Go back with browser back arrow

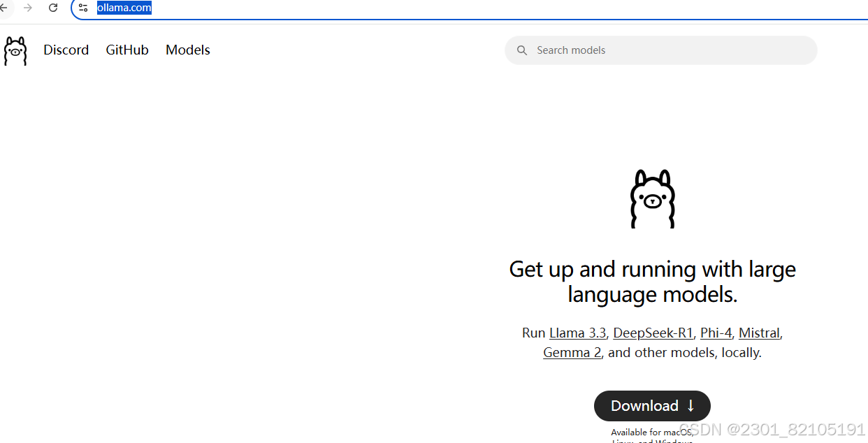point(3,8)
